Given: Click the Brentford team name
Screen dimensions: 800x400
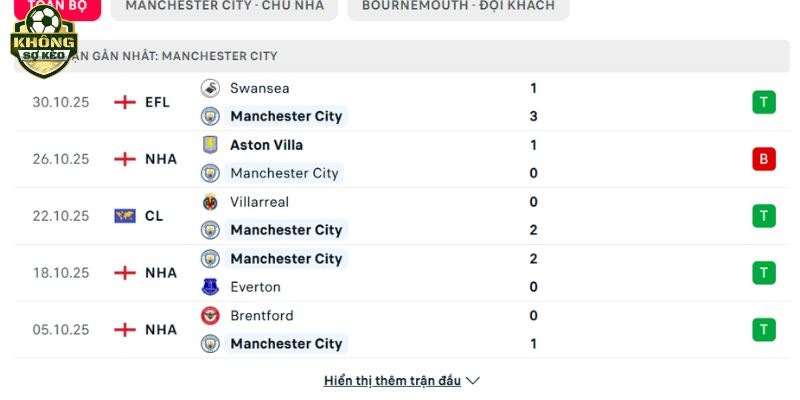Looking at the screenshot, I should pyautogui.click(x=261, y=316).
